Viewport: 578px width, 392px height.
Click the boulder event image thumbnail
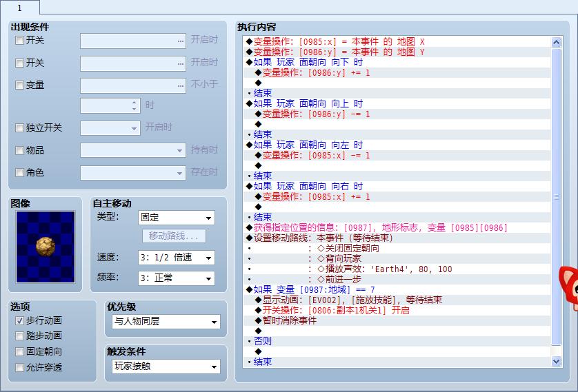tap(46, 247)
